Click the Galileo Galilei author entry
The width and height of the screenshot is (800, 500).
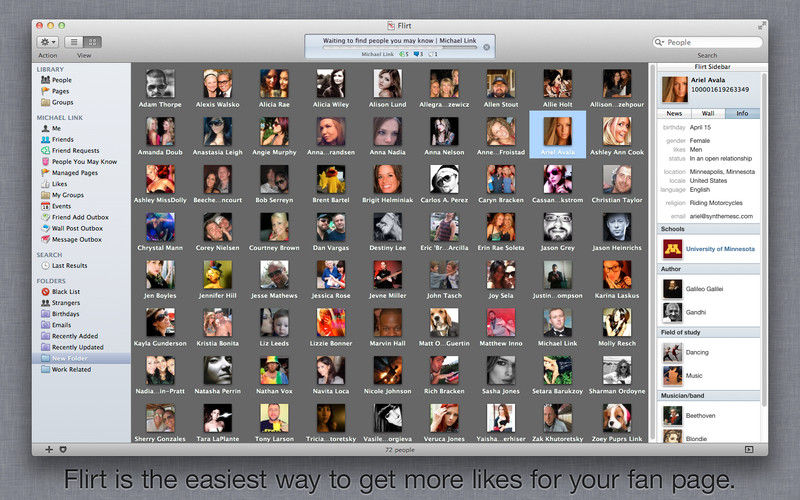click(x=704, y=289)
